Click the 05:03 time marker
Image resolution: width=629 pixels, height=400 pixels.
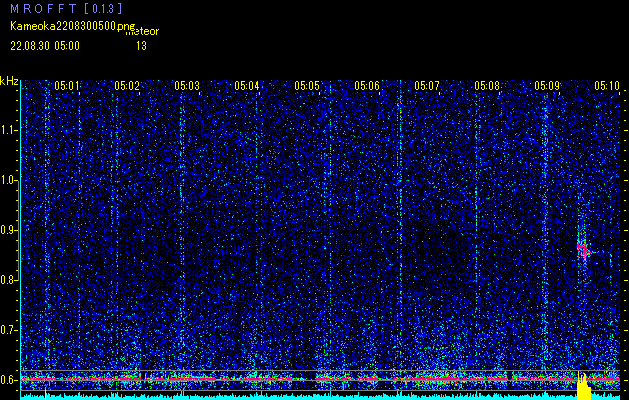point(187,85)
